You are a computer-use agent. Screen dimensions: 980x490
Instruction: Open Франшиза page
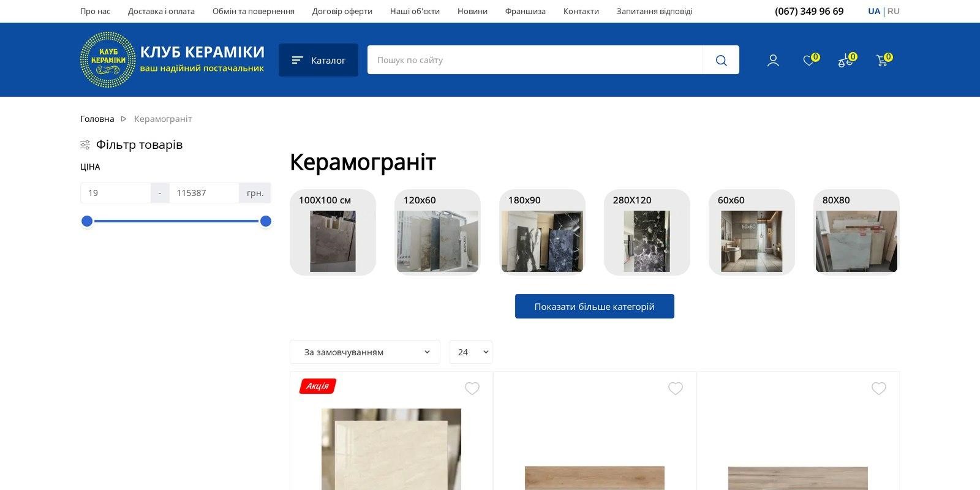[526, 11]
